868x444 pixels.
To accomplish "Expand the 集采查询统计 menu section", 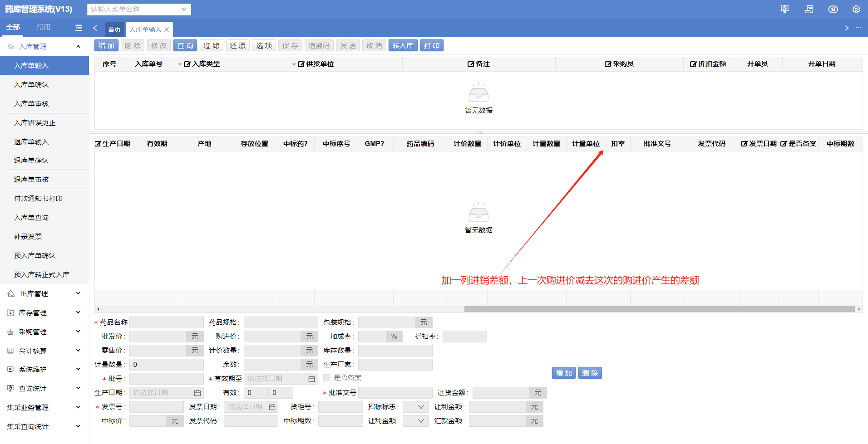I will pos(78,426).
